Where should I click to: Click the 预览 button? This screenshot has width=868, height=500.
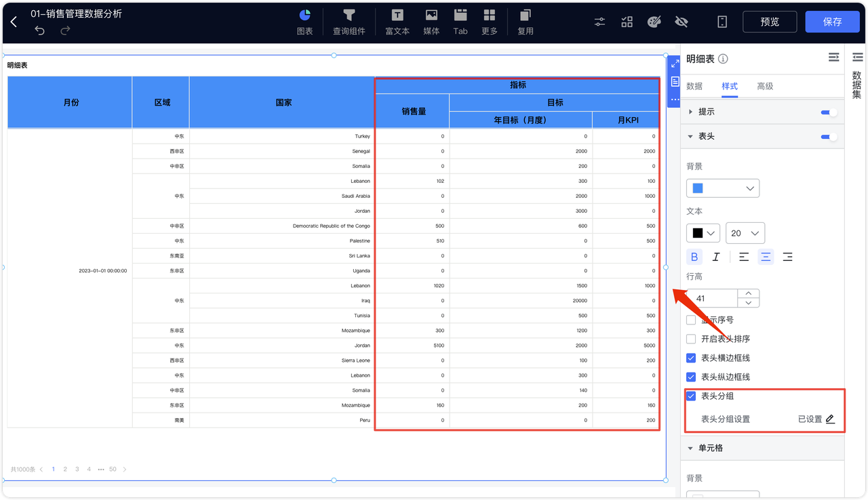pos(770,22)
